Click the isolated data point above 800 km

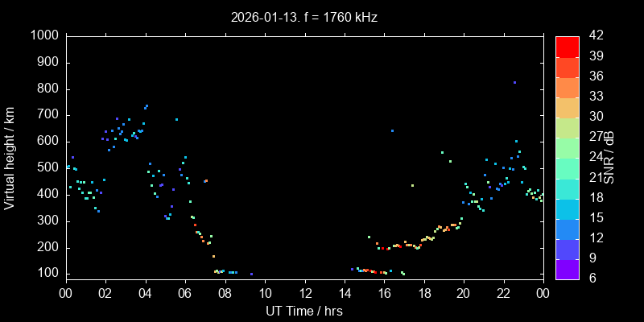[514, 82]
